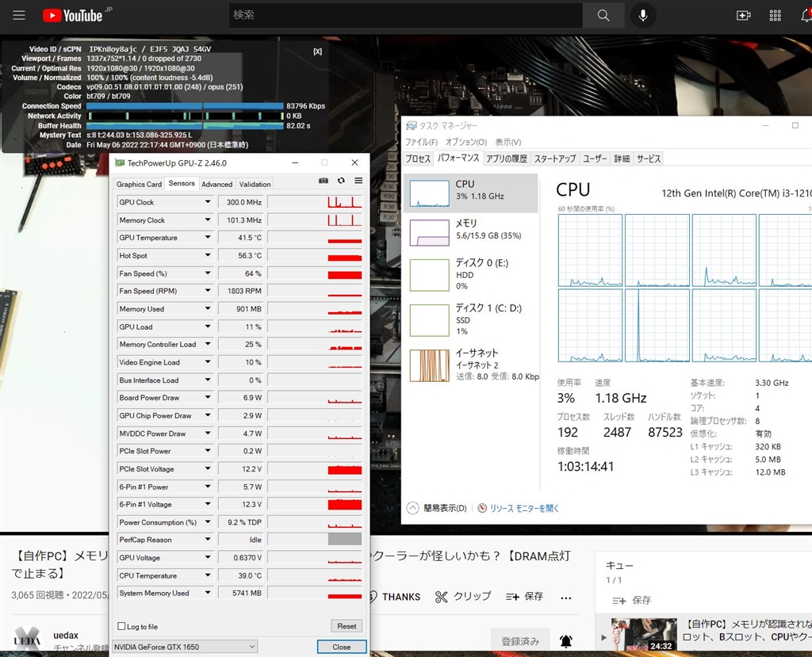Viewport: 812px width, 657px height.
Task: Open the オプション(O) menu
Action: point(466,142)
